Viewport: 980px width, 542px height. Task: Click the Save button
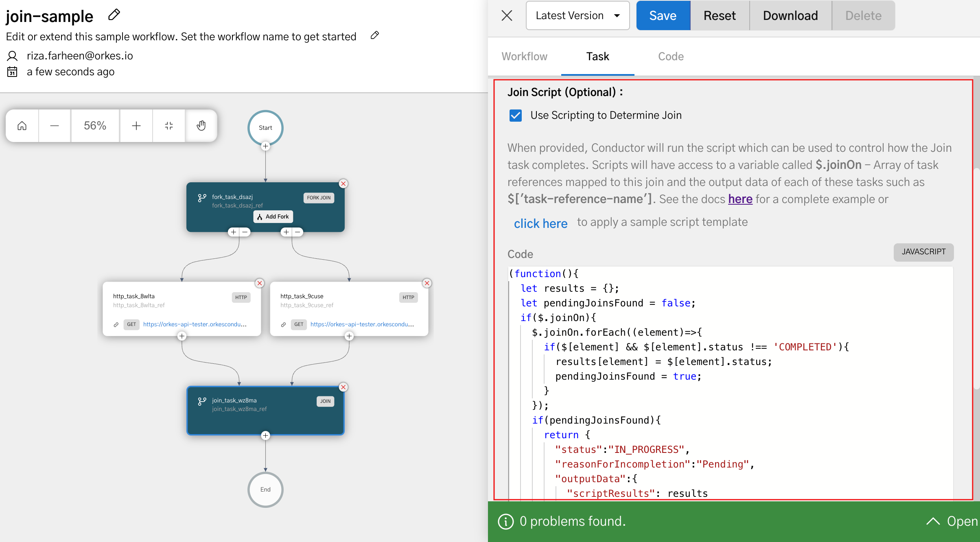pyautogui.click(x=663, y=15)
